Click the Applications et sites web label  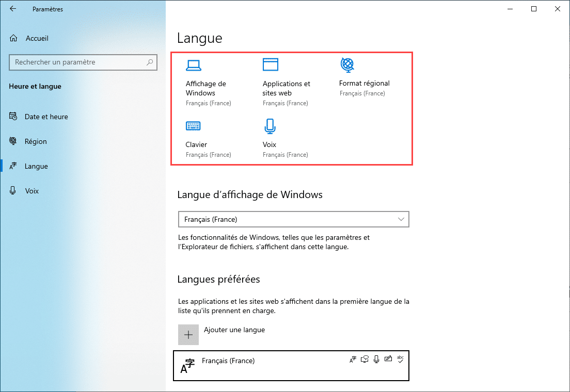point(286,88)
